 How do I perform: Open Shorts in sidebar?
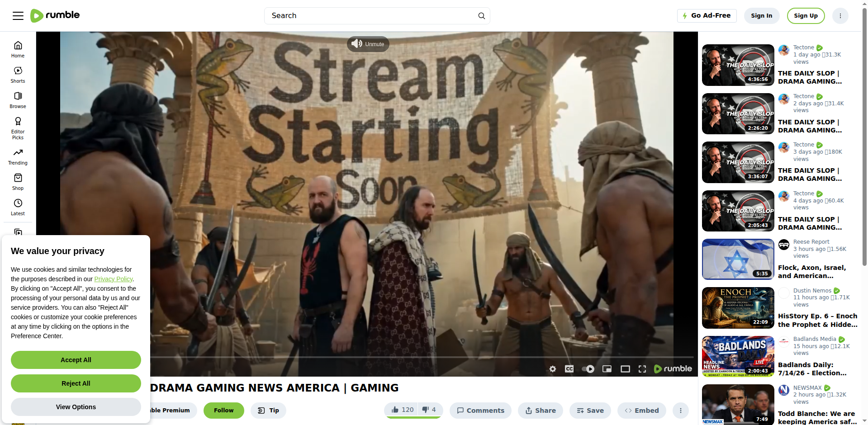18,75
